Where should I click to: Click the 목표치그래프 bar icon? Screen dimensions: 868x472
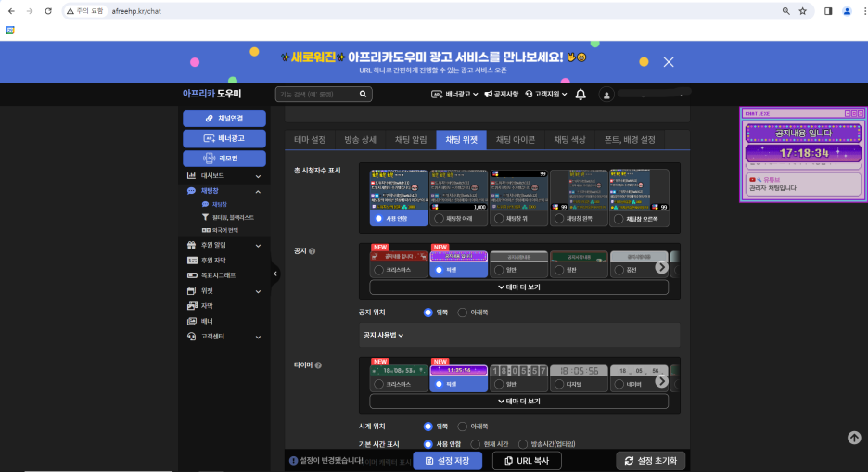pyautogui.click(x=192, y=275)
